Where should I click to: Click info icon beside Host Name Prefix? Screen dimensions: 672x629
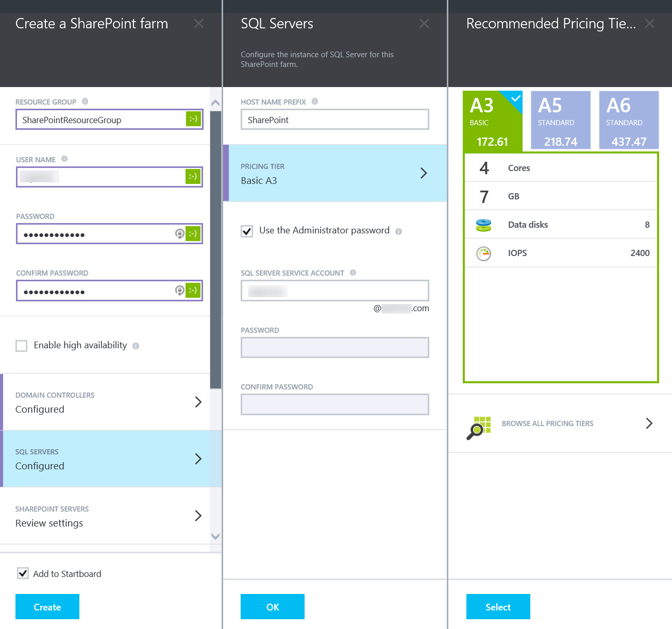tap(315, 101)
